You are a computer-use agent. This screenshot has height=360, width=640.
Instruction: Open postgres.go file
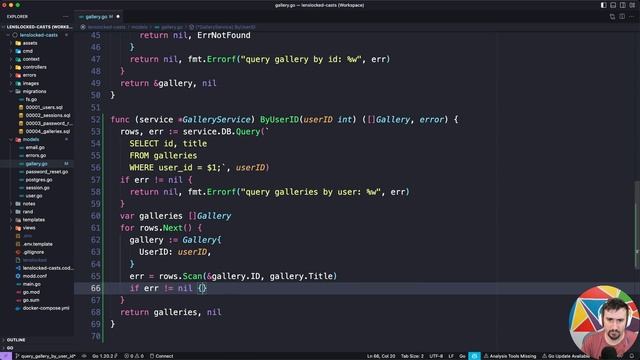pyautogui.click(x=39, y=180)
